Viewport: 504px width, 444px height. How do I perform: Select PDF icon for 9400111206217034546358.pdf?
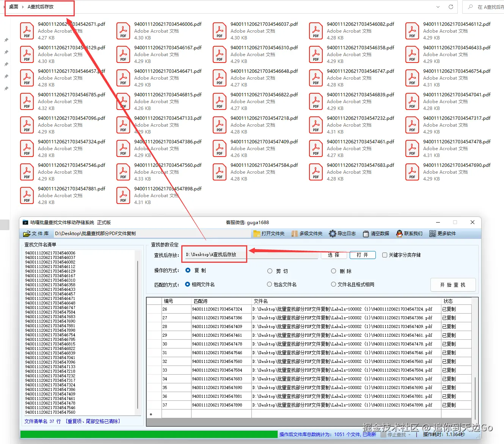pyautogui.click(x=316, y=54)
